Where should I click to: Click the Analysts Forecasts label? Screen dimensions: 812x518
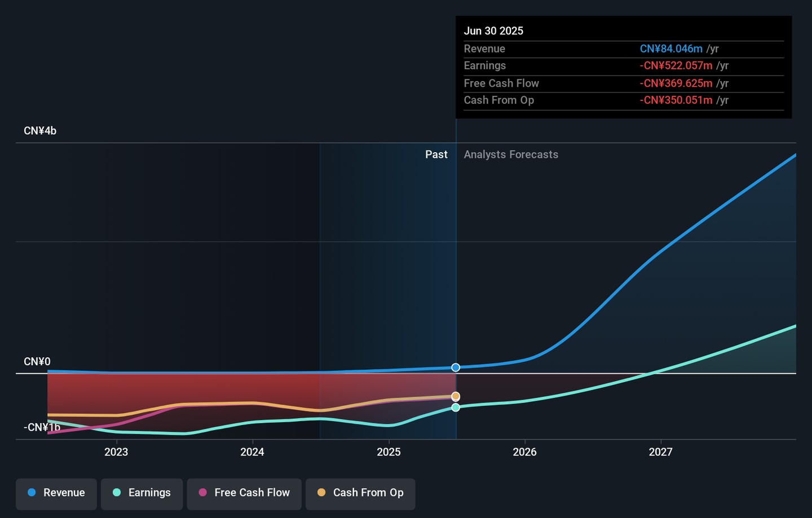511,154
